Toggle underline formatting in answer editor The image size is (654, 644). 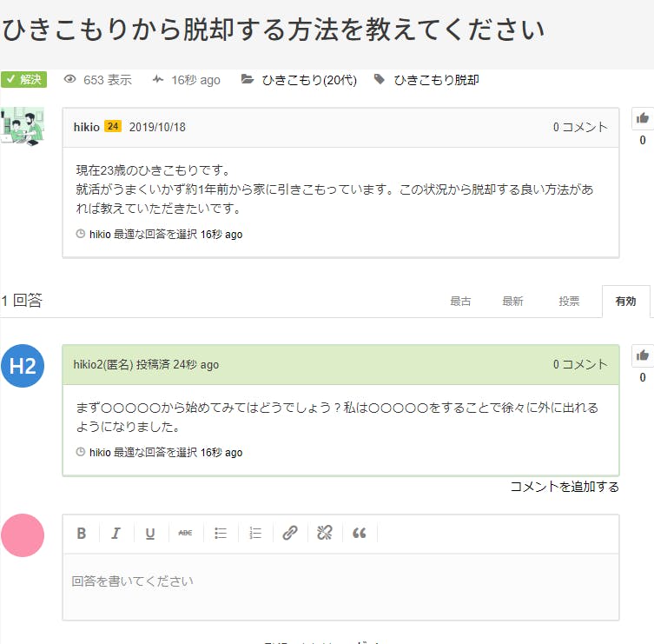pyautogui.click(x=150, y=533)
